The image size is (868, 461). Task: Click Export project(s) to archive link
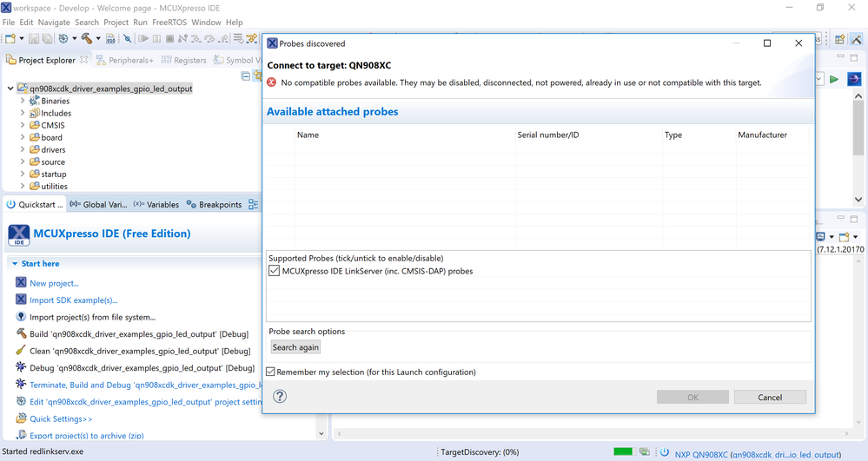click(x=87, y=436)
